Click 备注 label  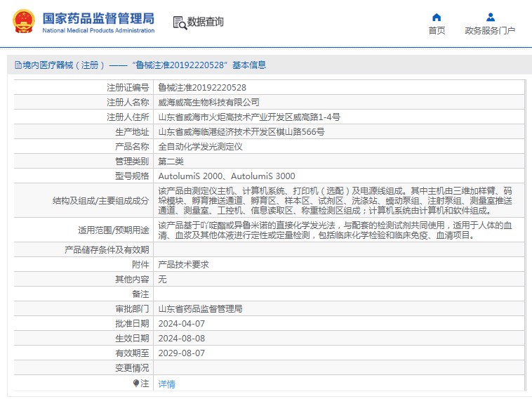pyautogui.click(x=140, y=294)
